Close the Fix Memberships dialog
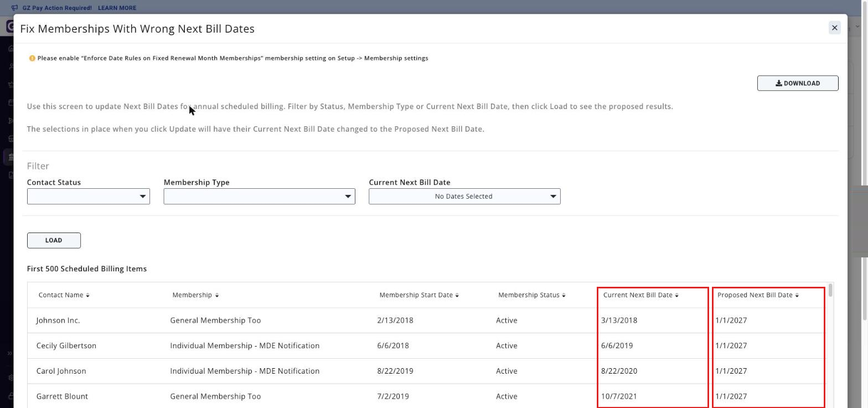Screen dimensions: 868x408 (834, 28)
